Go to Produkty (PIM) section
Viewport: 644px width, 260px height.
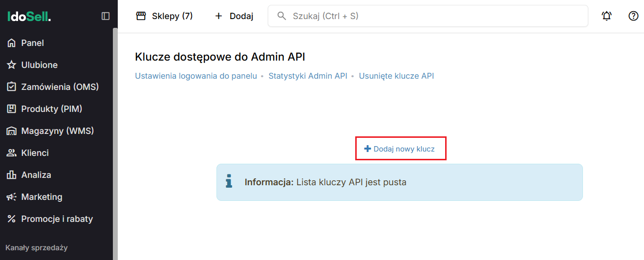pos(51,109)
